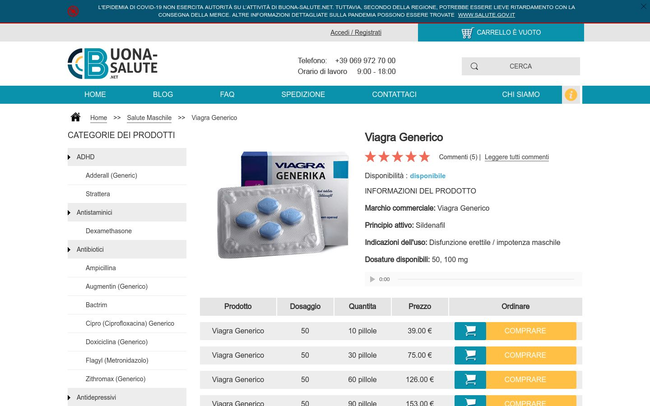The width and height of the screenshot is (650, 406).
Task: Click the shopping cart icon in header
Action: click(467, 33)
